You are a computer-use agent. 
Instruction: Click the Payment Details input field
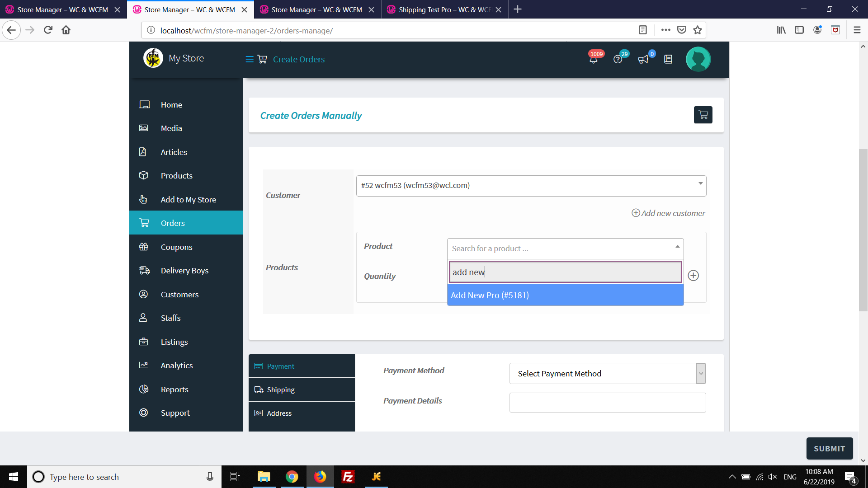coord(607,403)
